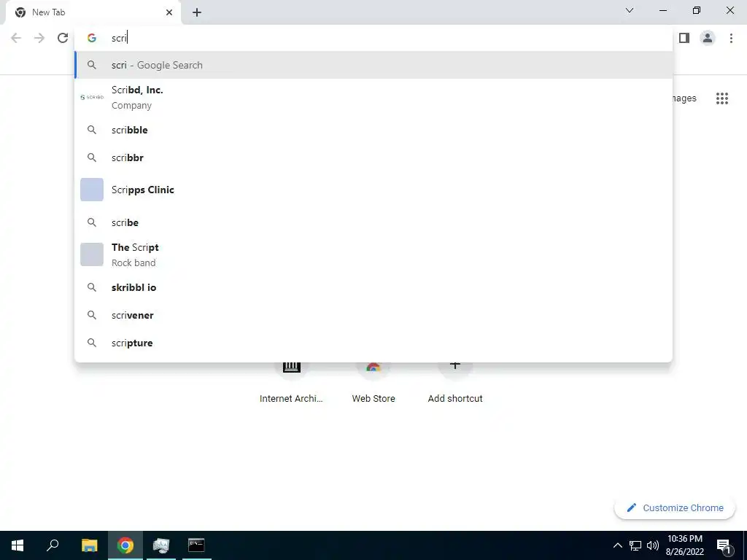Click the Google G icon in address bar

click(x=92, y=38)
